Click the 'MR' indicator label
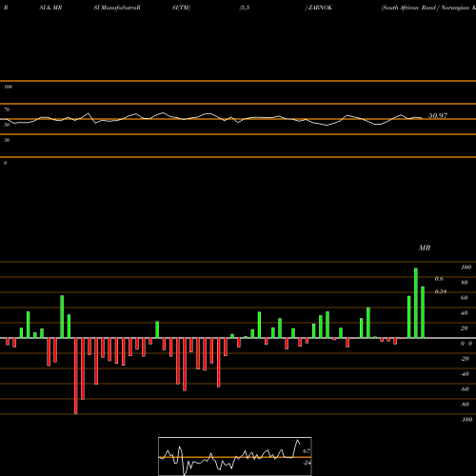476x476 pixels. (x=425, y=248)
